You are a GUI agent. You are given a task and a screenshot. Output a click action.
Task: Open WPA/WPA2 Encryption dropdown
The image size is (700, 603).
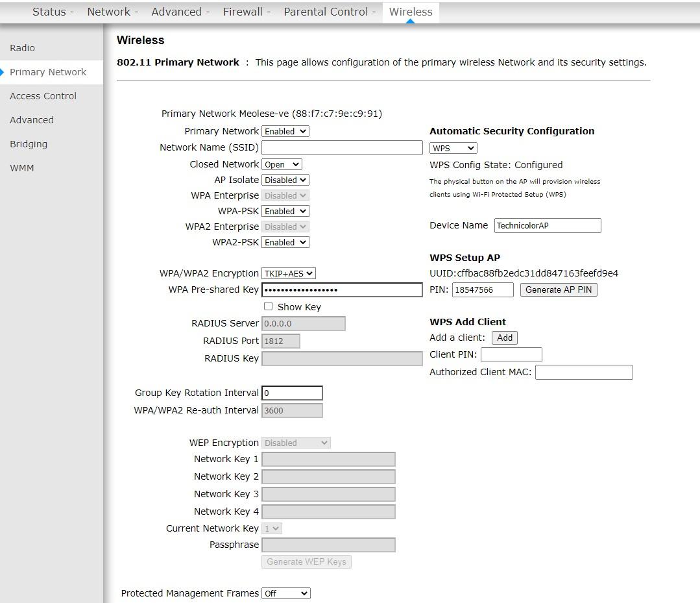289,273
